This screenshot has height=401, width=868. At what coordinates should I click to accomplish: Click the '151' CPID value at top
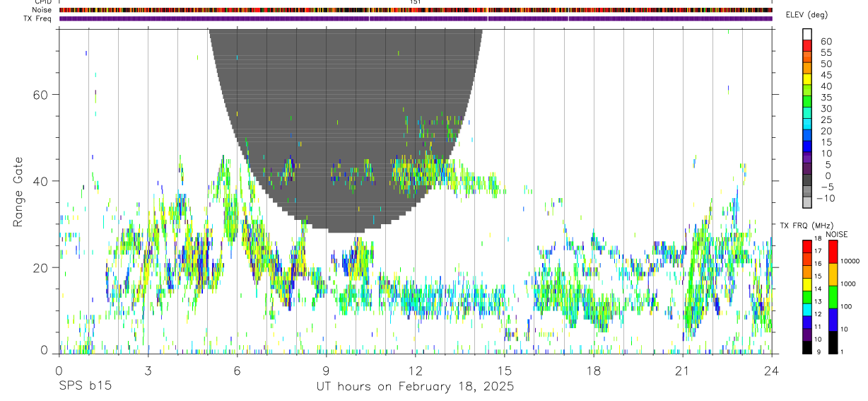[x=416, y=2]
